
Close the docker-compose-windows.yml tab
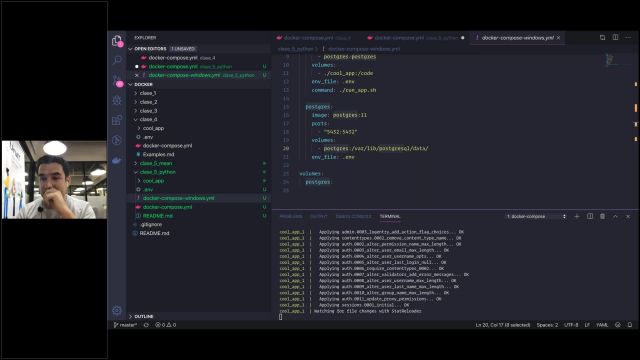click(558, 38)
